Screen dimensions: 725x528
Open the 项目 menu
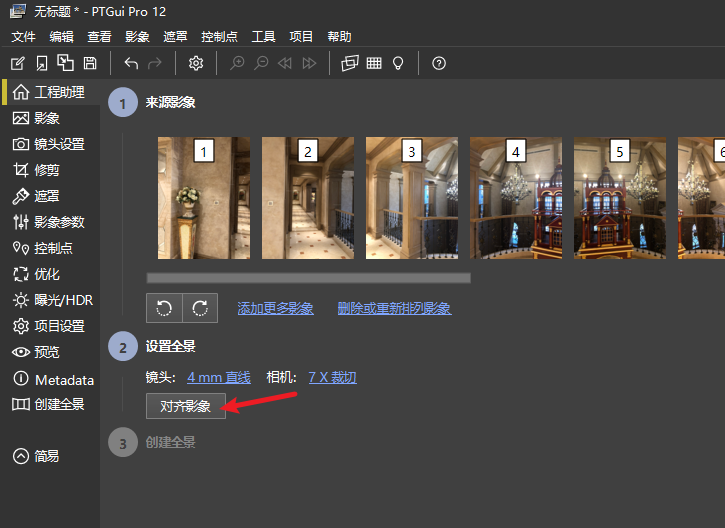click(301, 37)
